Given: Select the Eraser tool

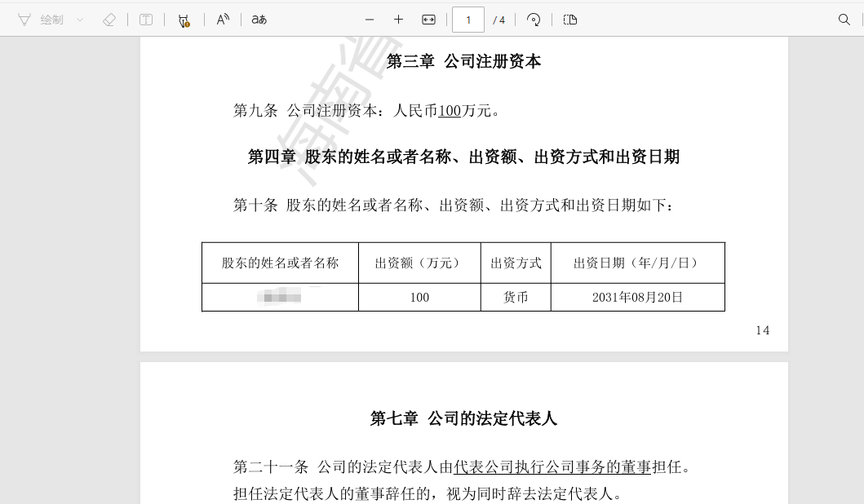Looking at the screenshot, I should [x=109, y=20].
